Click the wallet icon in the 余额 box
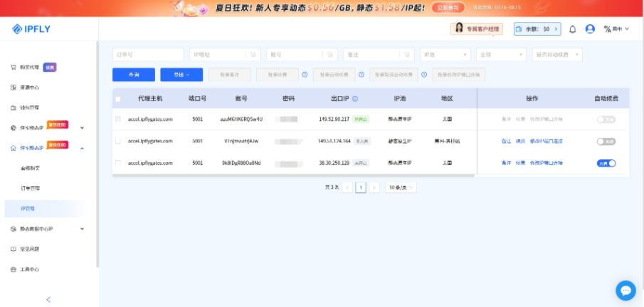 click(519, 29)
